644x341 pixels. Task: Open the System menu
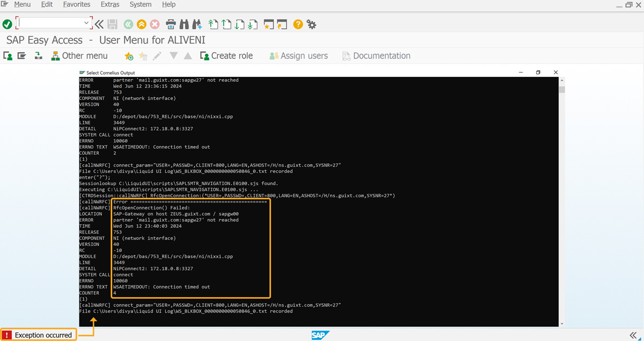(141, 4)
